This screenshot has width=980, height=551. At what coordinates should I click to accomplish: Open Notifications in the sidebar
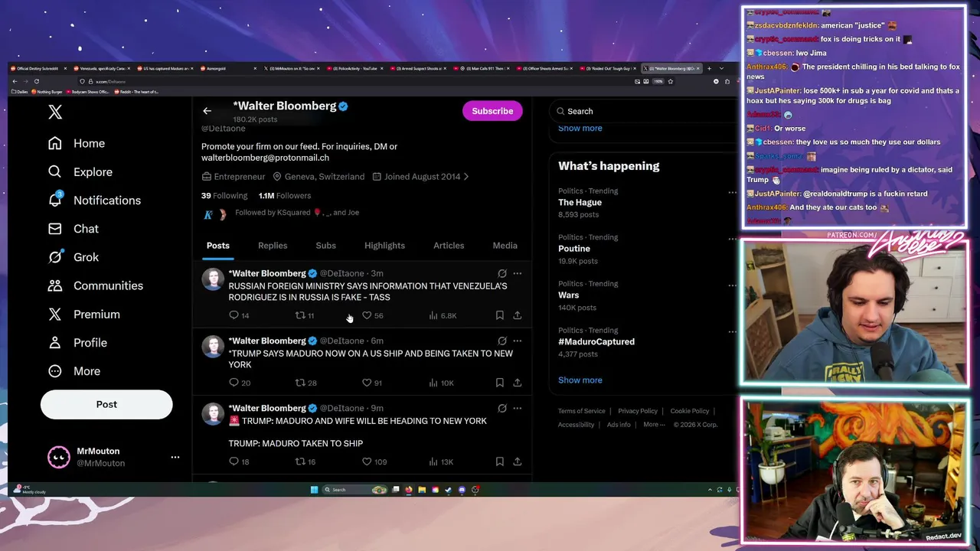click(x=94, y=201)
